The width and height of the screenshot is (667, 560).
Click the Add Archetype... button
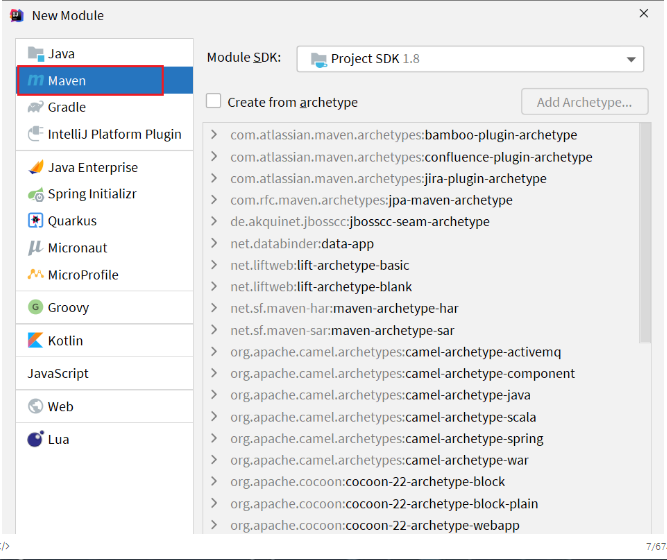(584, 102)
